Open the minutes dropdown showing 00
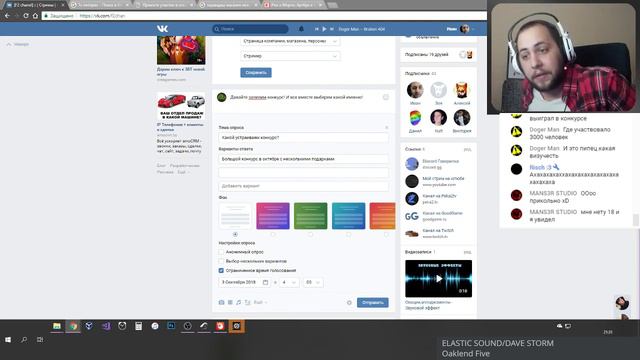Screen dimensions: 640x360 point(313,282)
